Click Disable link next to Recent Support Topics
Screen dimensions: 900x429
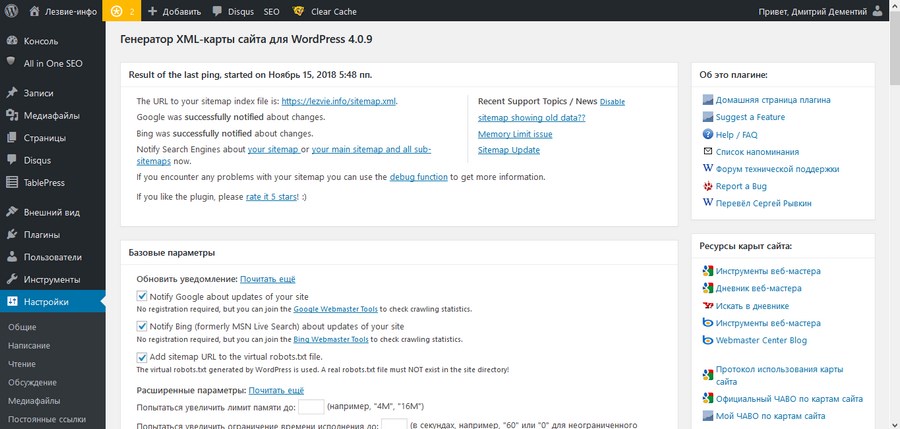[x=612, y=102]
